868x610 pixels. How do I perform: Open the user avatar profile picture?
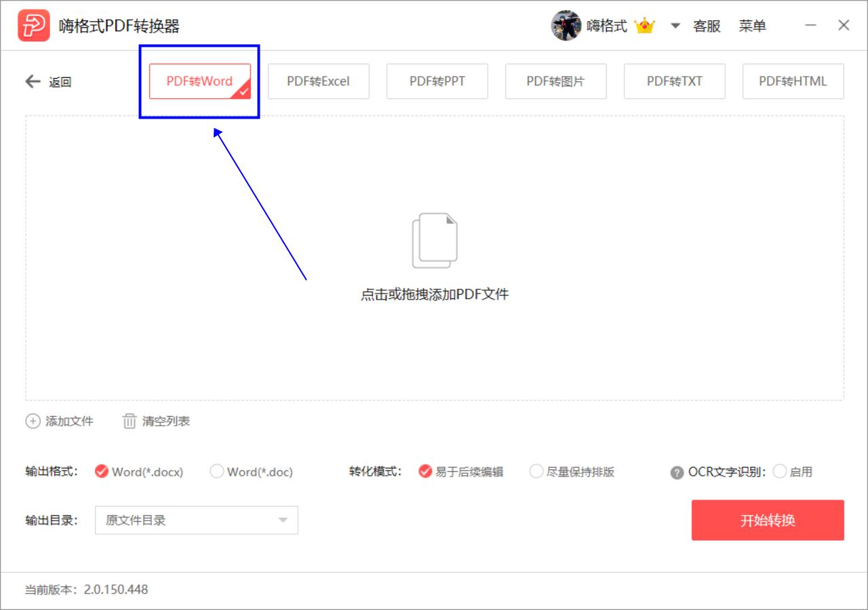click(x=566, y=26)
